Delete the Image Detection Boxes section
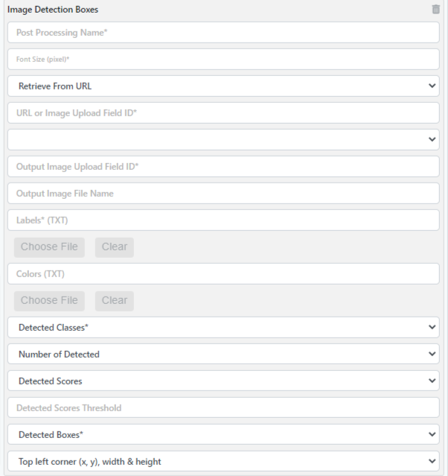This screenshot has height=476, width=448. (x=435, y=10)
